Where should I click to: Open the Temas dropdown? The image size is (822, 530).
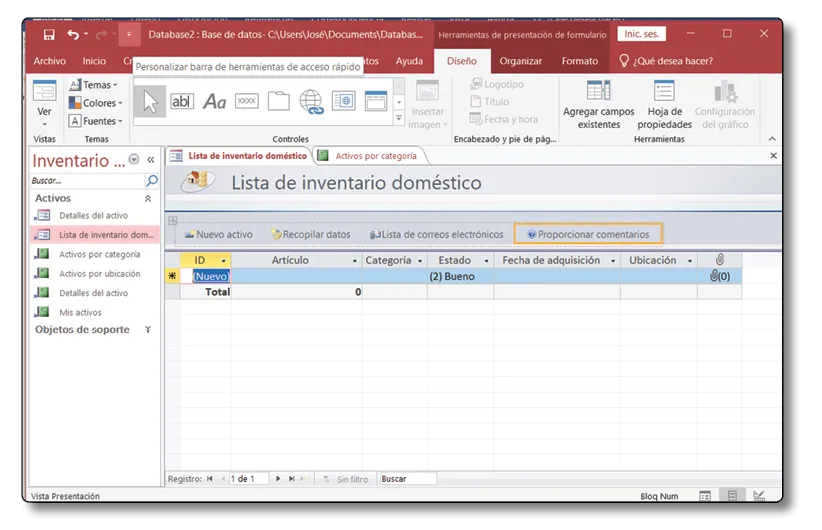point(97,85)
